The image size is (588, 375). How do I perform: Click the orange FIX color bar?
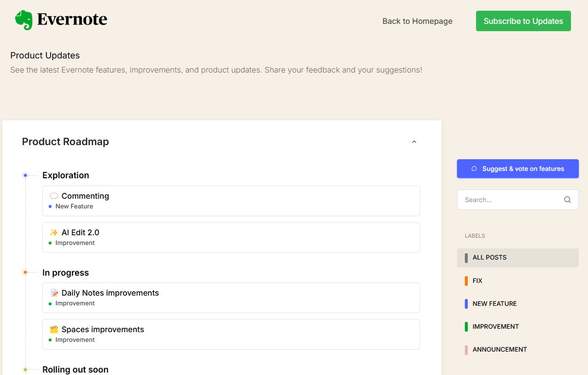pyautogui.click(x=466, y=281)
